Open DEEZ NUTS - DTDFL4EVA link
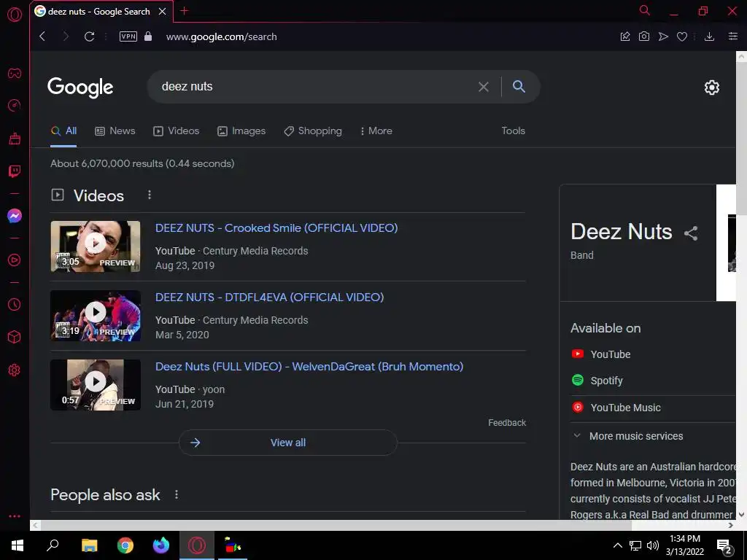 pyautogui.click(x=270, y=297)
